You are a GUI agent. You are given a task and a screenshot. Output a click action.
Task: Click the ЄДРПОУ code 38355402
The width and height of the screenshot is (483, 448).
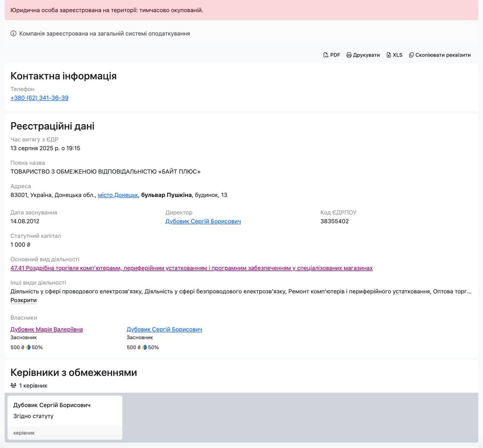[334, 221]
